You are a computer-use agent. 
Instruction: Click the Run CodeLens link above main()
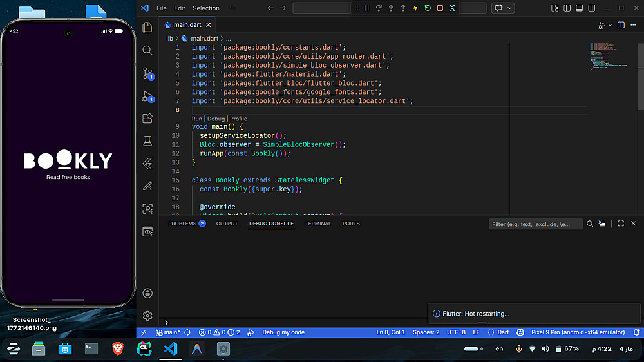(196, 119)
